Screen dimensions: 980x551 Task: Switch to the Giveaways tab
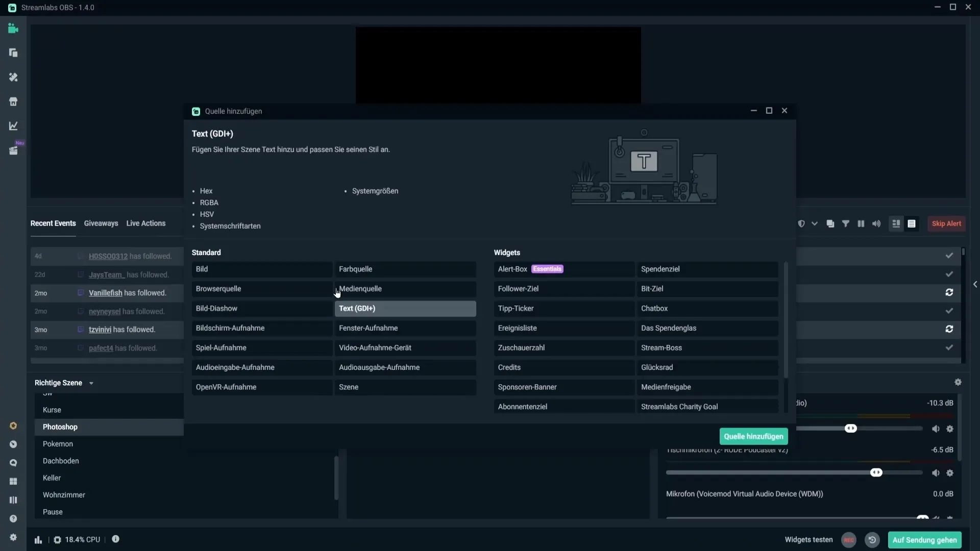tap(101, 223)
